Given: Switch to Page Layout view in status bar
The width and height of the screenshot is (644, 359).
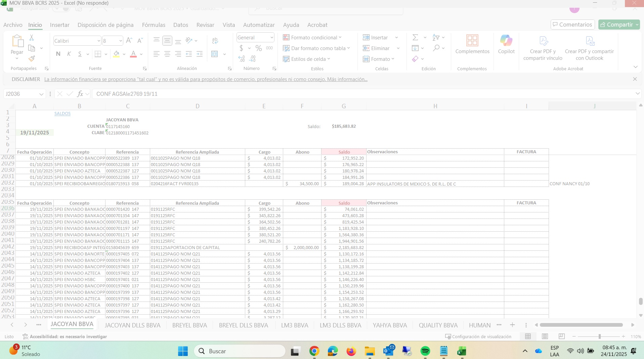Looking at the screenshot, I should pyautogui.click(x=545, y=336).
